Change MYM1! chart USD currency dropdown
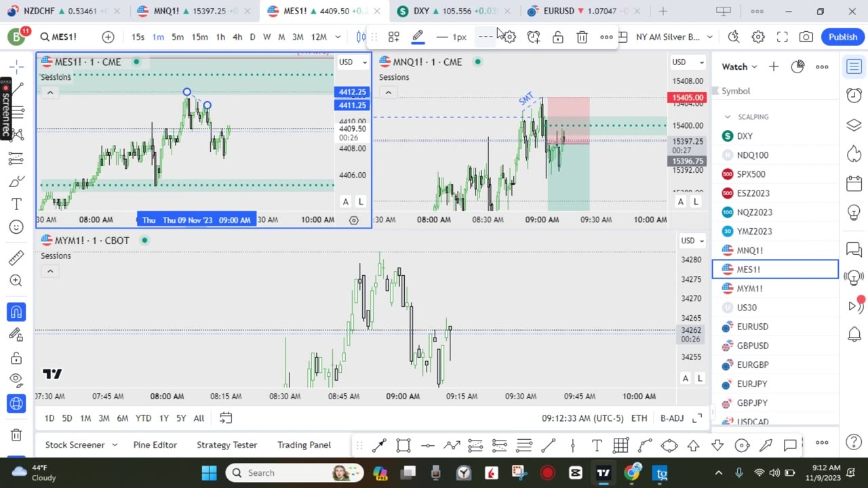The height and width of the screenshot is (488, 868). pyautogui.click(x=692, y=241)
